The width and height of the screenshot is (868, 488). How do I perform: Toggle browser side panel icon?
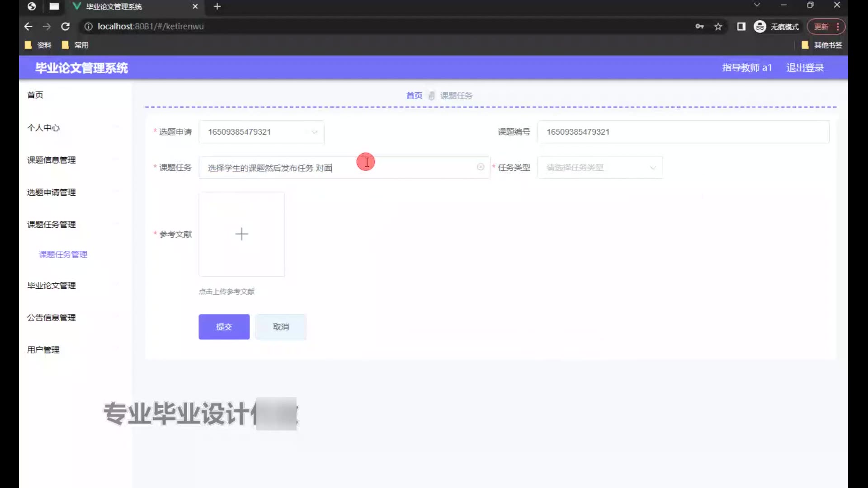(x=741, y=27)
